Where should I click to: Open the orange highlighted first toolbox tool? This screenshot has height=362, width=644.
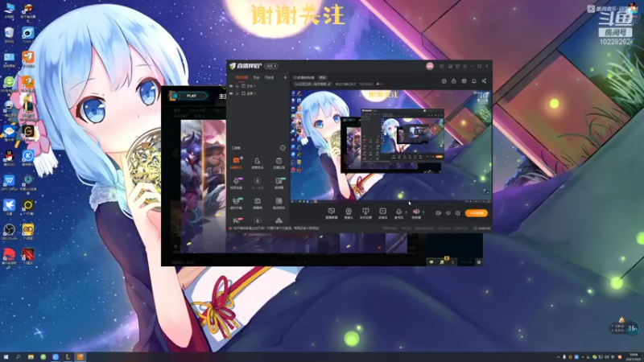(236, 162)
